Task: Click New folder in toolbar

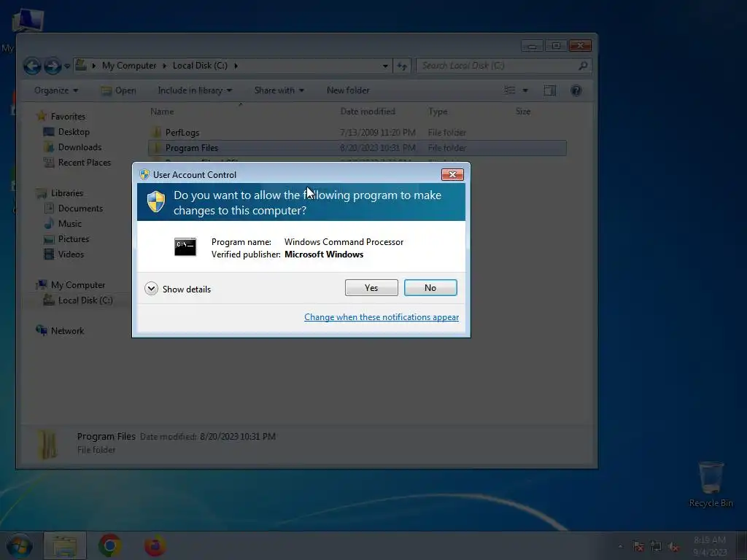Action: coord(348,90)
